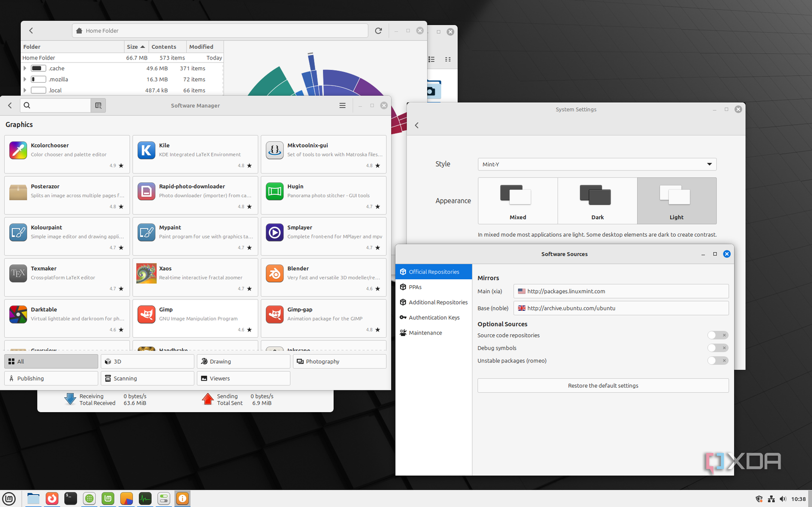Screen dimensions: 812x507
Task: Select Official Repositories in Software Sources sidebar
Action: pos(435,271)
